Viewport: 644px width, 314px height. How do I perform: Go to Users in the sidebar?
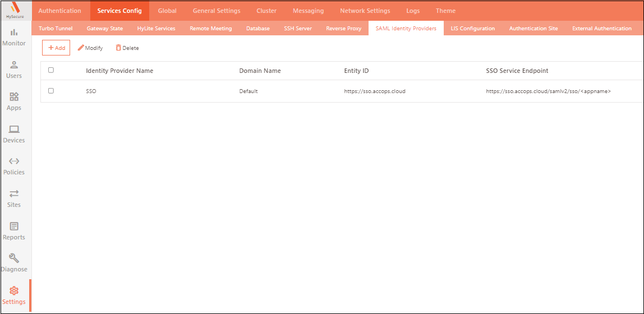14,70
